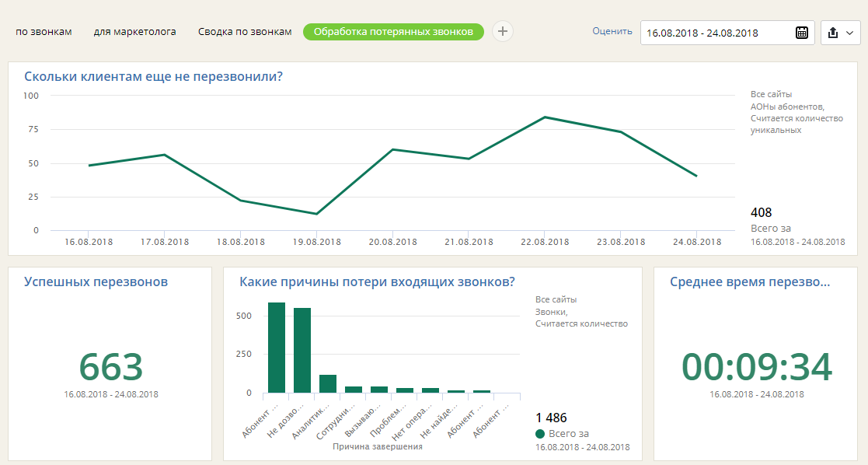The image size is (868, 465).
Task: Click the average callback time "00:09:34"
Action: click(757, 367)
